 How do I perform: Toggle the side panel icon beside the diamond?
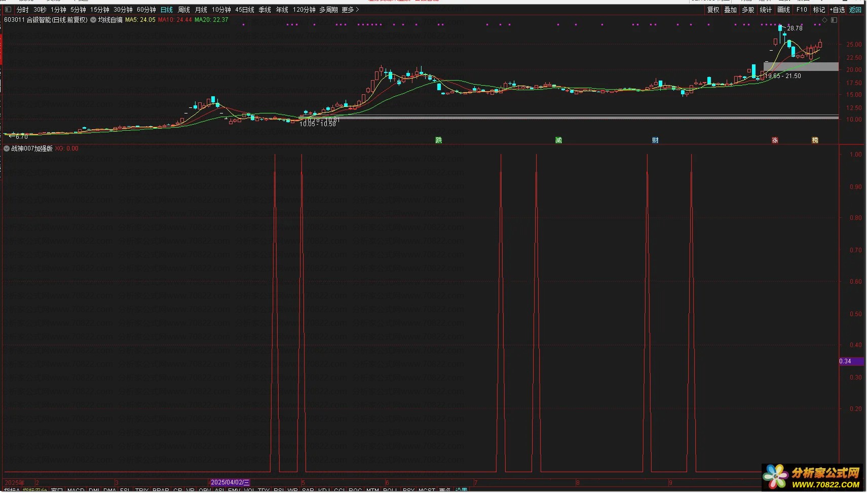[834, 20]
